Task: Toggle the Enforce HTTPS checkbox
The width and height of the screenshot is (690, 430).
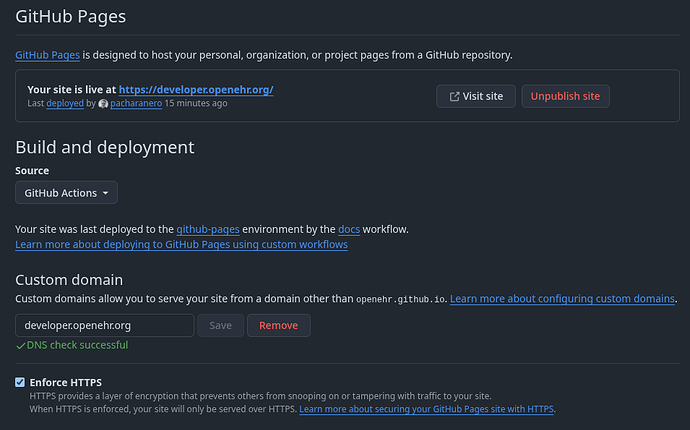Action: pyautogui.click(x=20, y=382)
